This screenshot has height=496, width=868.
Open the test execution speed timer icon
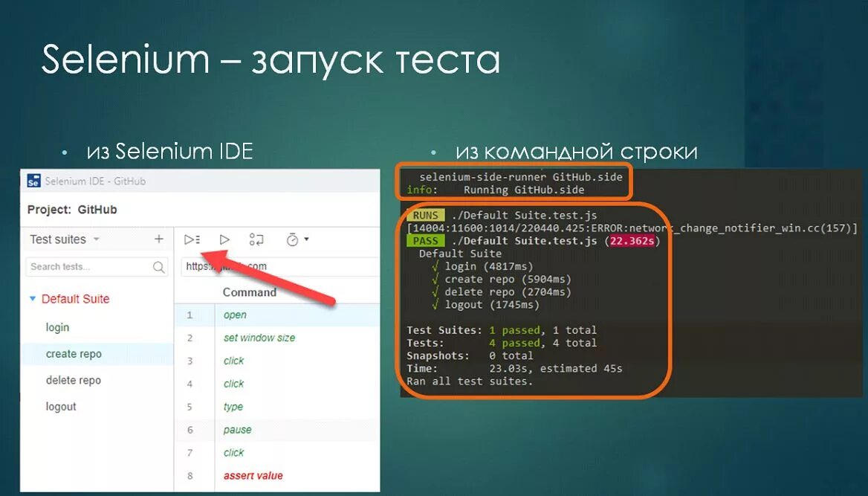[x=292, y=239]
